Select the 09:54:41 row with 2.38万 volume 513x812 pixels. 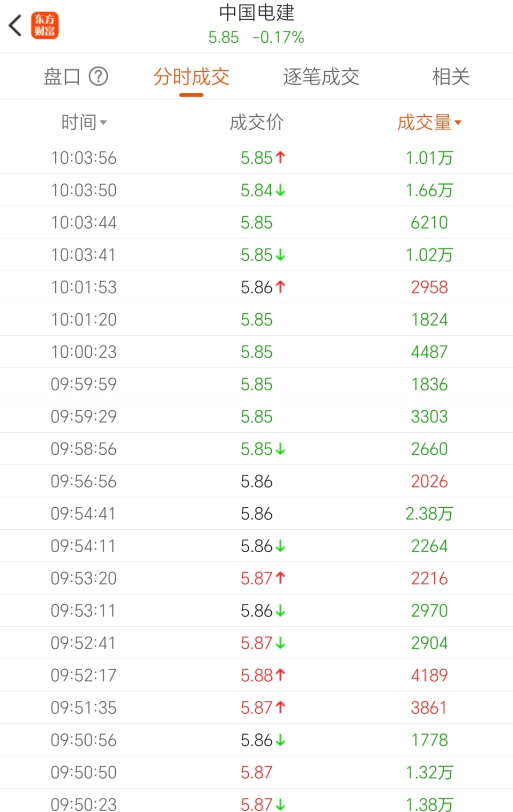256,514
